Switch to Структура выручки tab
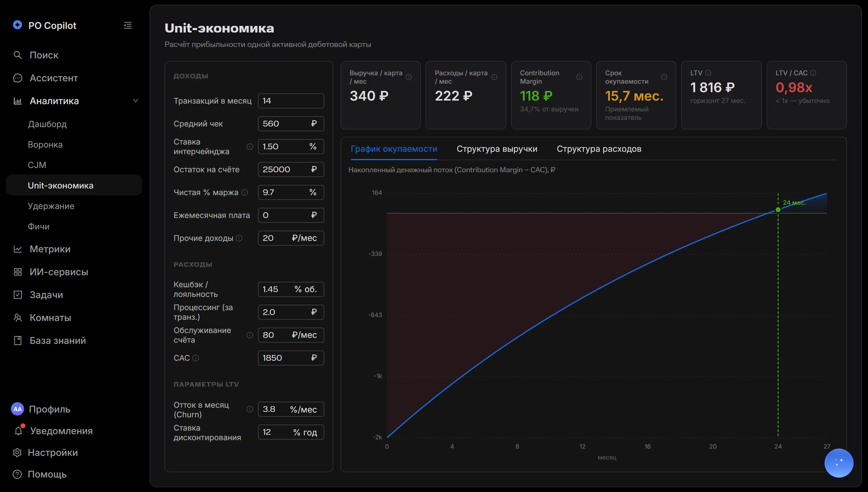Viewport: 868px width, 492px height. point(497,149)
